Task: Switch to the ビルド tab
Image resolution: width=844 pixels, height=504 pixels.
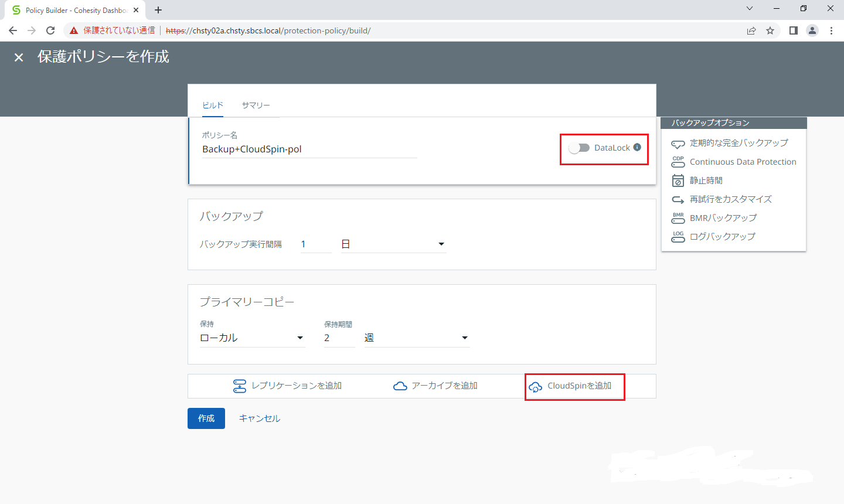Action: 213,105
